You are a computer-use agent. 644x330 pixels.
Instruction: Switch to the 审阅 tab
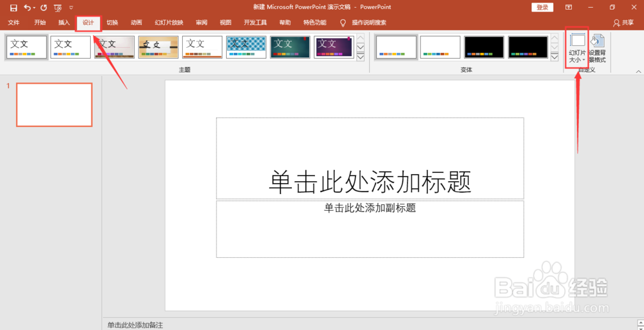click(x=201, y=23)
